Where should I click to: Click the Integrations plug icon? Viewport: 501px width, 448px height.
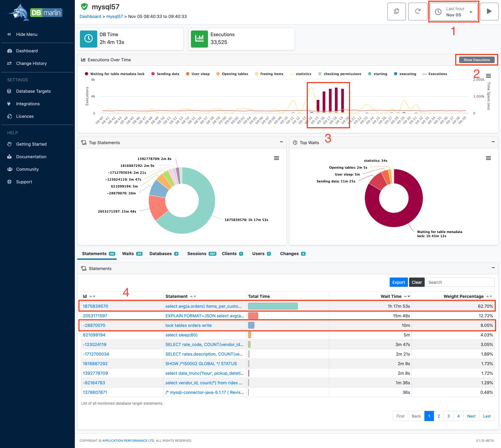[x=9, y=104]
